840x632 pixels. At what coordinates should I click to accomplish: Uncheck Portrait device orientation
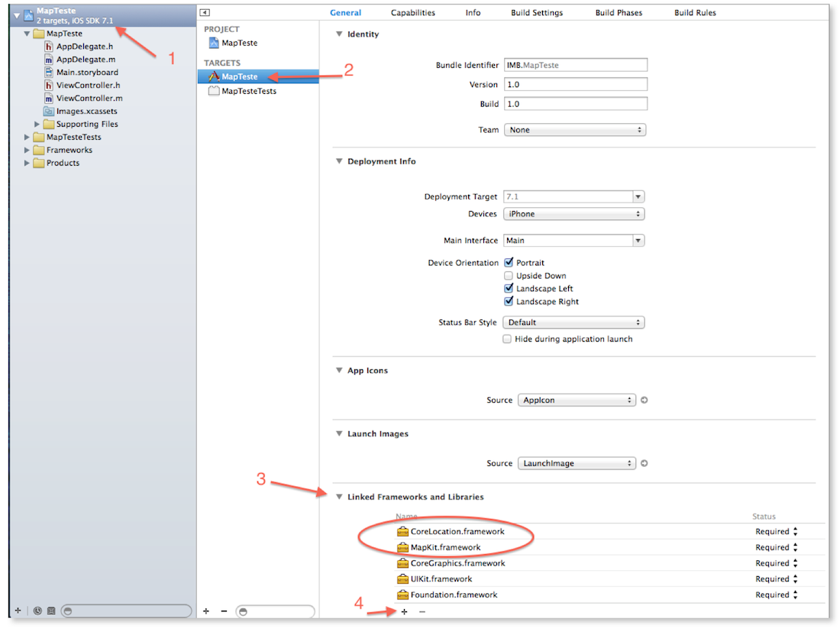point(509,262)
